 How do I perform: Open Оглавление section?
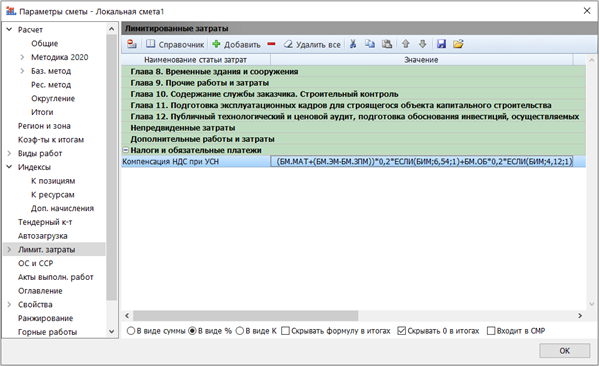tap(40, 291)
